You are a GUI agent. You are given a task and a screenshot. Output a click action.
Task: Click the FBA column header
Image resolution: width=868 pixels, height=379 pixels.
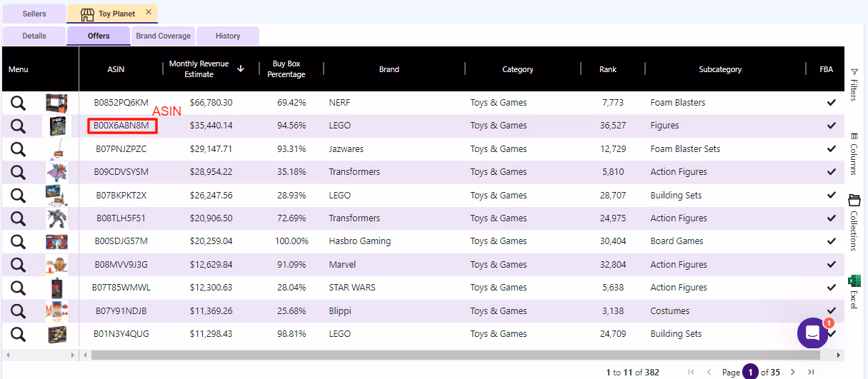coord(827,69)
